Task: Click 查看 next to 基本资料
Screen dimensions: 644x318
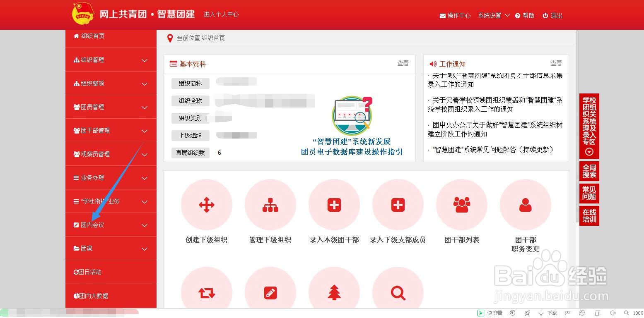Action: click(x=403, y=63)
